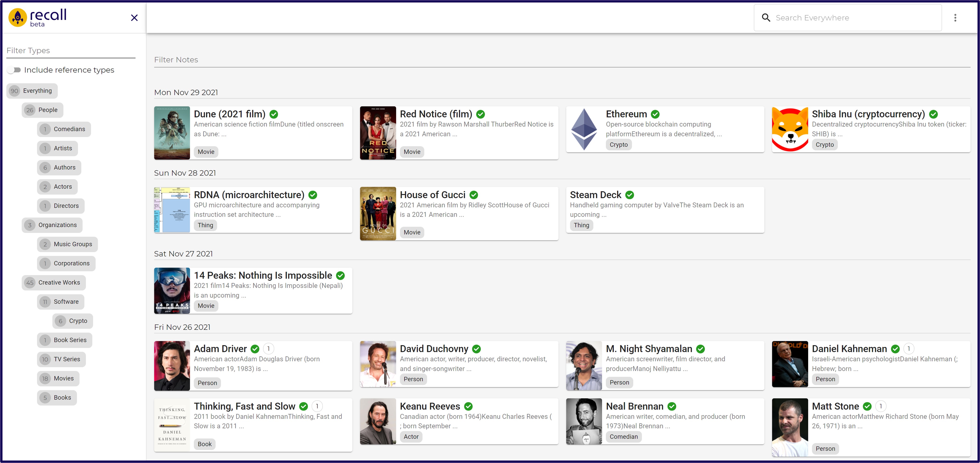Select the Everything filter chip

coord(32,91)
